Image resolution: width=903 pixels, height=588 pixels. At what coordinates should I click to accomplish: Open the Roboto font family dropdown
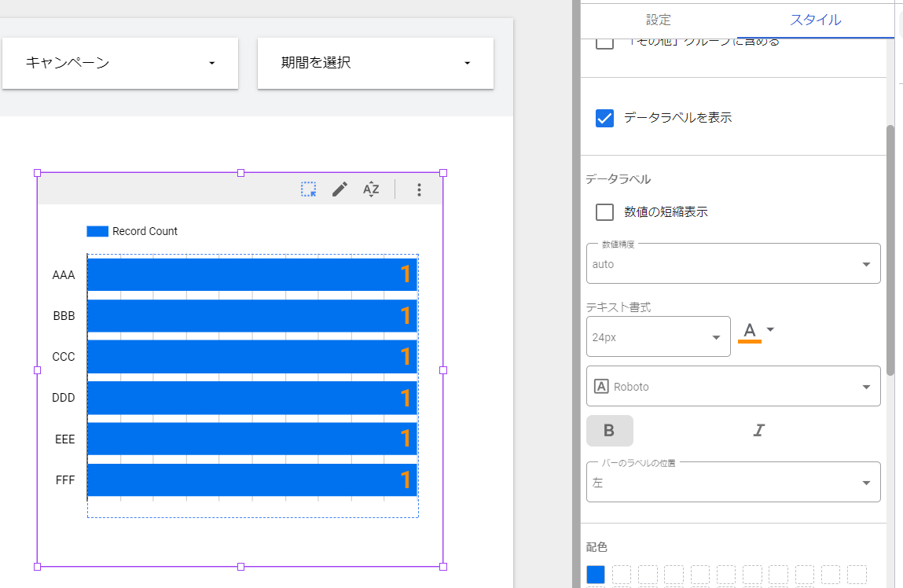(x=733, y=387)
